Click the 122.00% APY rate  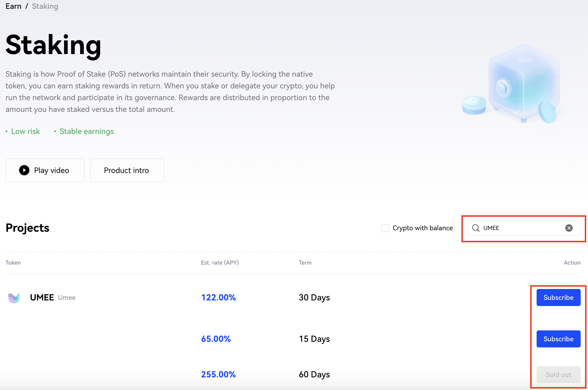pos(219,297)
